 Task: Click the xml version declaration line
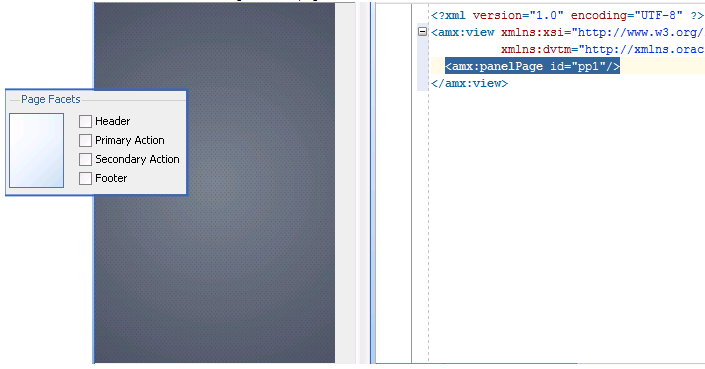point(567,15)
